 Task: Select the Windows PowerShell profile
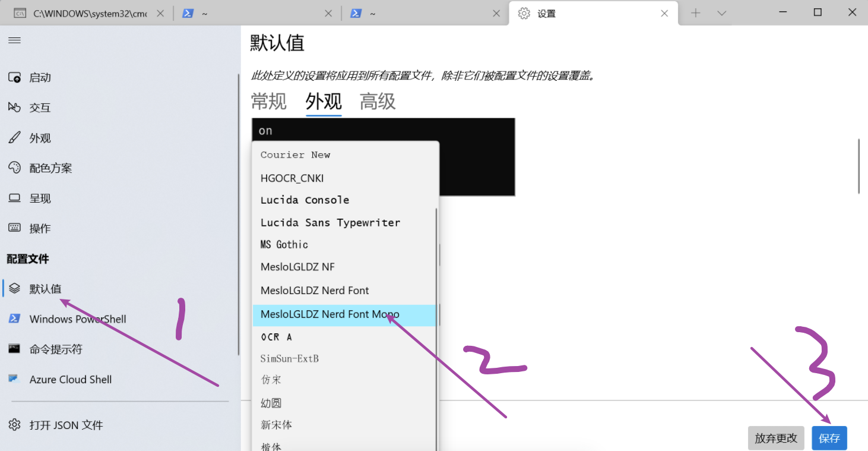tap(77, 318)
